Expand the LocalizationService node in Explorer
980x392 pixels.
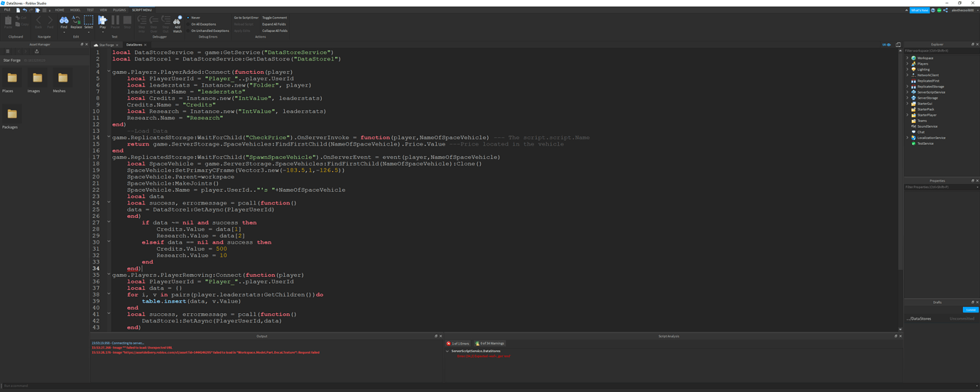click(908, 138)
